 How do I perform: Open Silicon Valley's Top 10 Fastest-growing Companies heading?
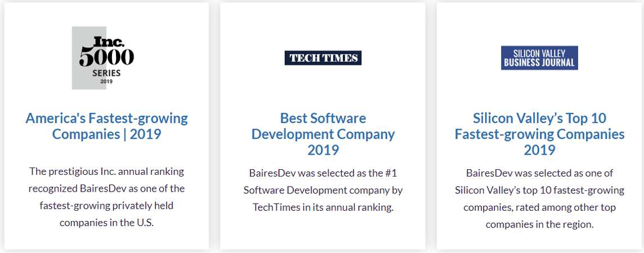540,134
